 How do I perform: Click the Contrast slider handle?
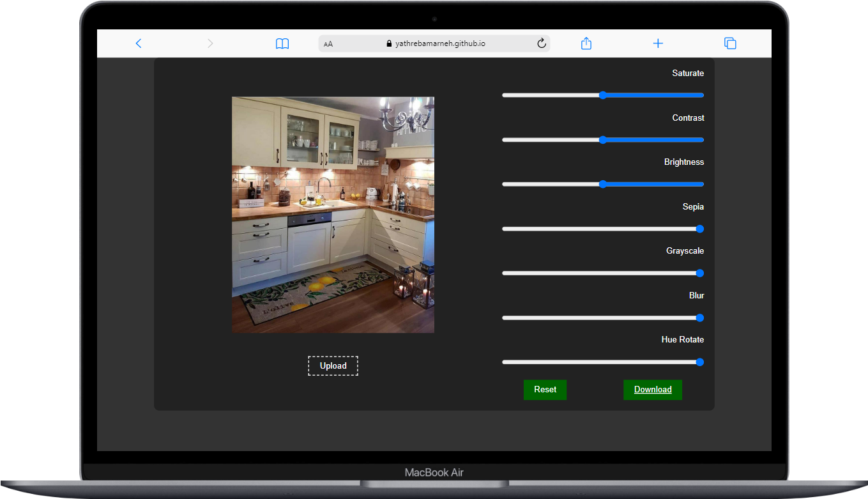point(602,139)
